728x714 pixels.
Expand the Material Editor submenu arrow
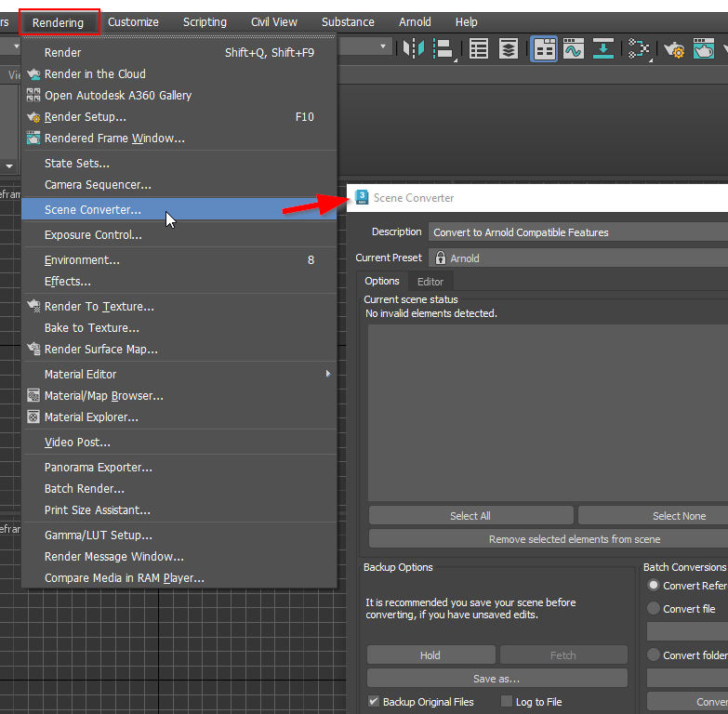pos(327,374)
